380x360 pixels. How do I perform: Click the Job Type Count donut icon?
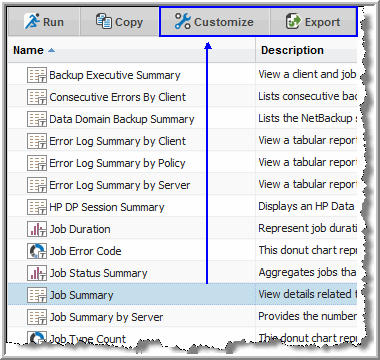click(37, 337)
